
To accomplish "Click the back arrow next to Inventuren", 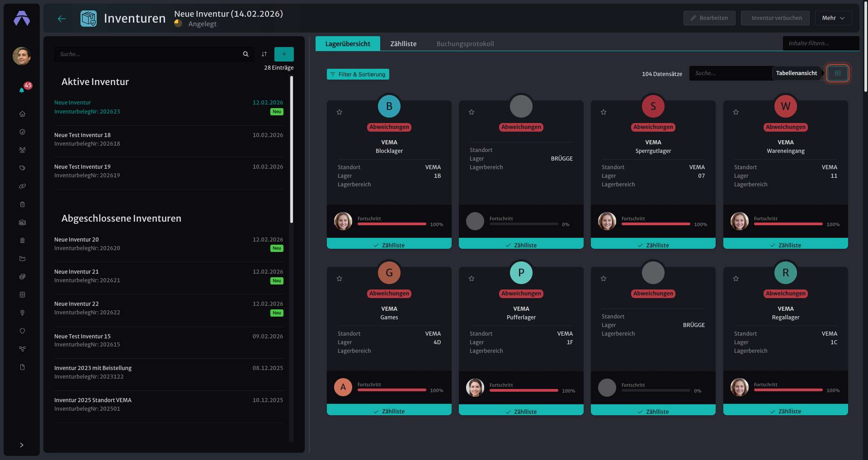I will tap(62, 19).
